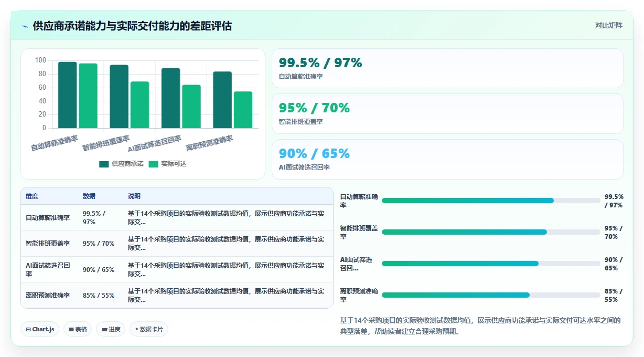The image size is (644, 357).
Task: Click the Chart.js tag
Action: click(40, 329)
